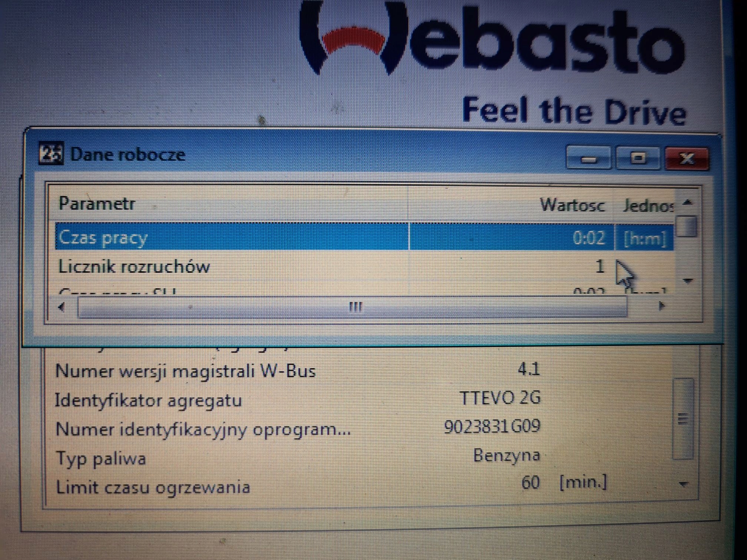
Task: Select the Limit czasu ogrzewania row
Action: coord(153,487)
